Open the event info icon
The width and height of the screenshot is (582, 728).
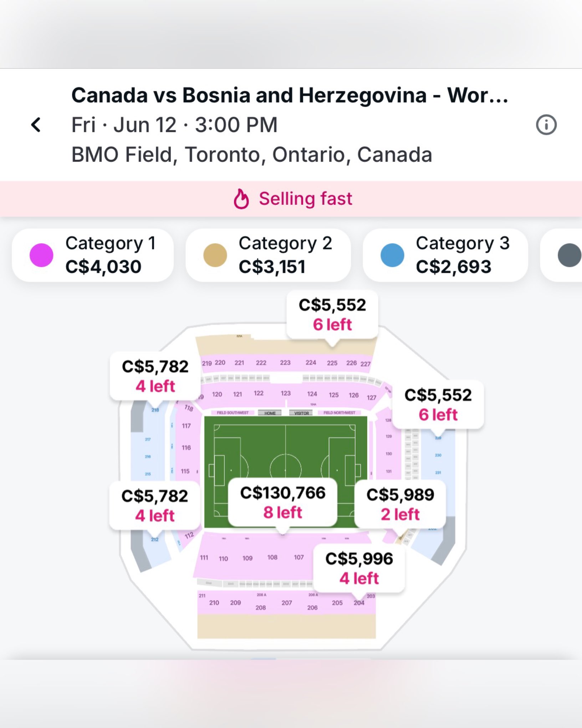click(546, 125)
